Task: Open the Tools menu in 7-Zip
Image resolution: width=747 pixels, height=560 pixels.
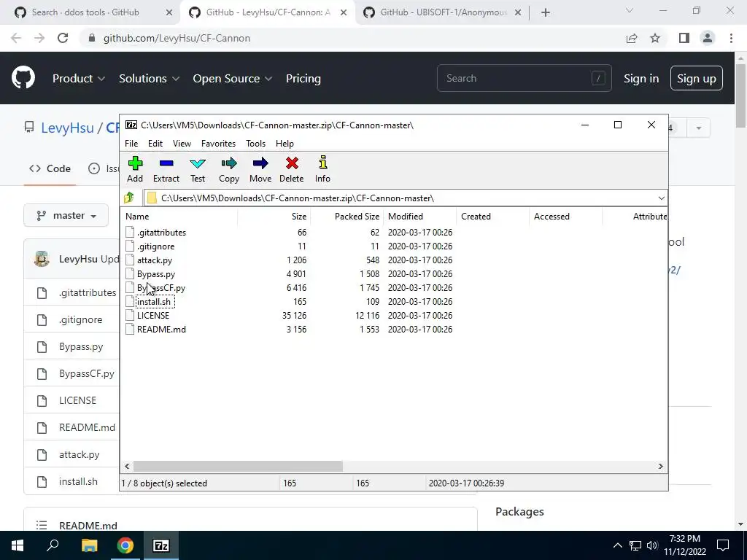Action: (255, 144)
